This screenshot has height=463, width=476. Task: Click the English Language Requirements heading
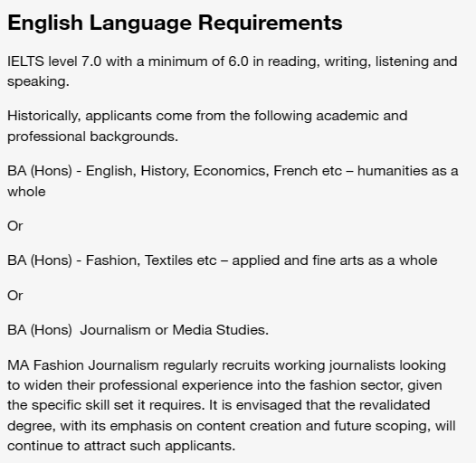(x=175, y=23)
